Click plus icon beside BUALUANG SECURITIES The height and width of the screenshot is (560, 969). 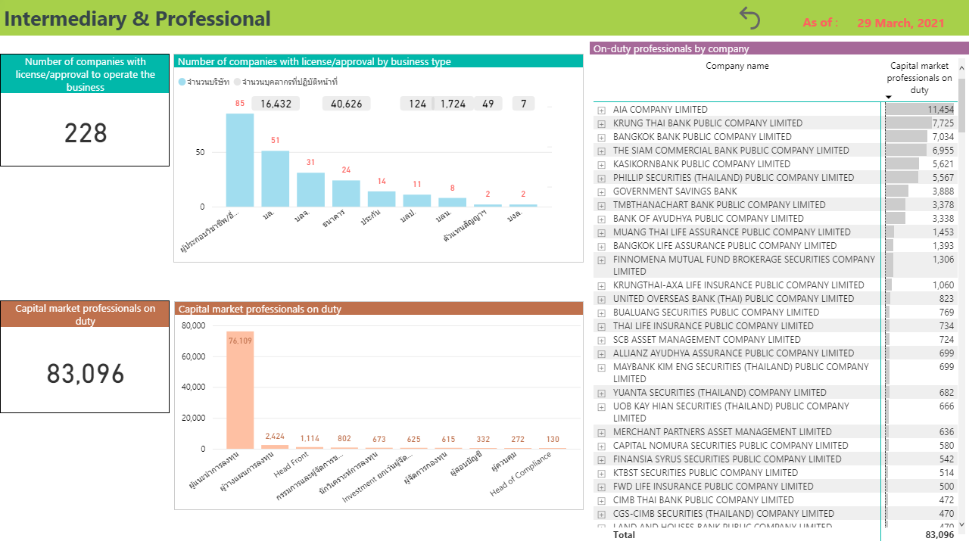click(602, 313)
